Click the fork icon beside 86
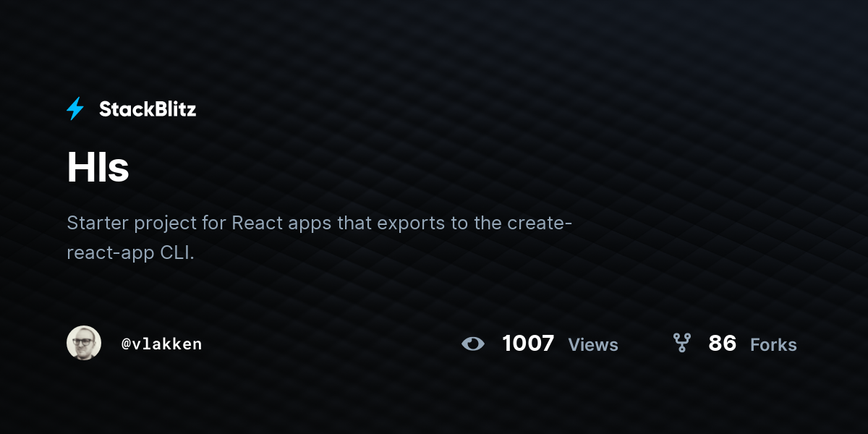The image size is (868, 434). click(x=681, y=343)
